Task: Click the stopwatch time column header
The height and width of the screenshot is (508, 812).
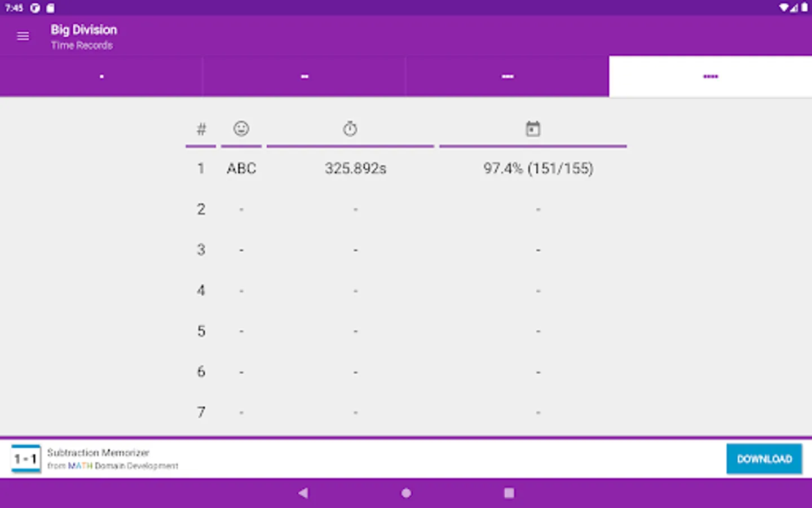Action: [350, 129]
